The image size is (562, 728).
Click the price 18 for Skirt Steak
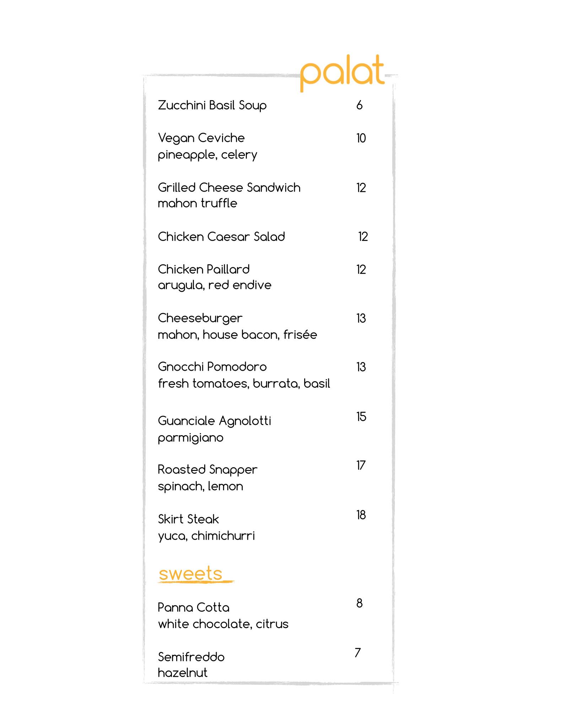(x=361, y=515)
